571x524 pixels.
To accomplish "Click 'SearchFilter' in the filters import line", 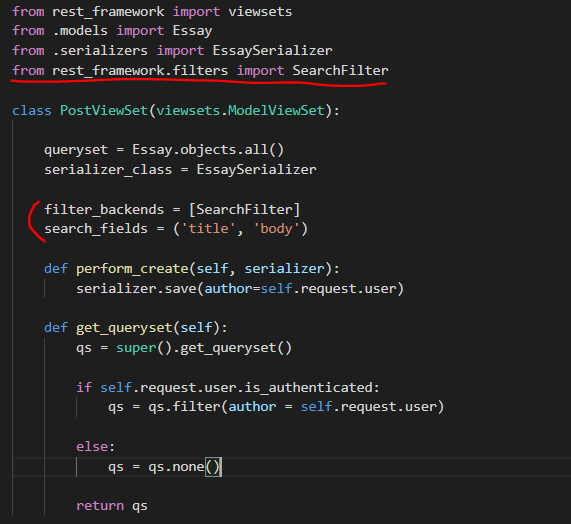I will point(340,70).
